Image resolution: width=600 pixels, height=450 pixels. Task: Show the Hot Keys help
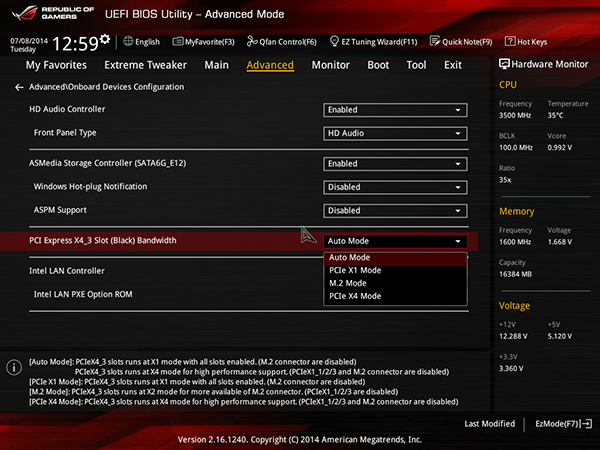526,42
